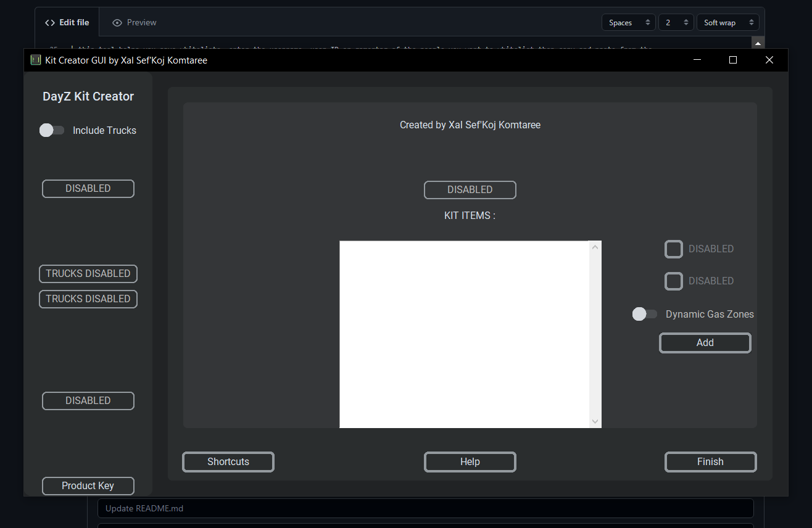The width and height of the screenshot is (812, 528).
Task: Enable the Include Trucks toggle
Action: click(x=52, y=130)
